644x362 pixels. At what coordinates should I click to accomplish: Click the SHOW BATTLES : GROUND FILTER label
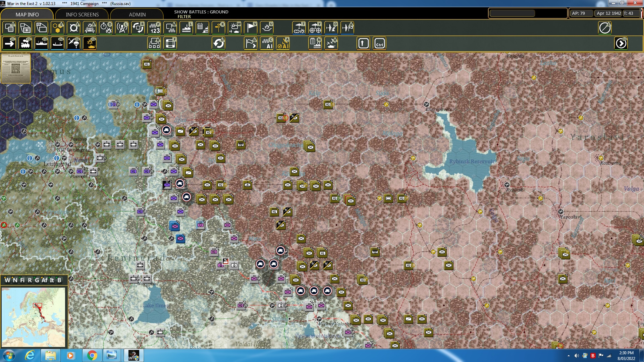click(201, 14)
